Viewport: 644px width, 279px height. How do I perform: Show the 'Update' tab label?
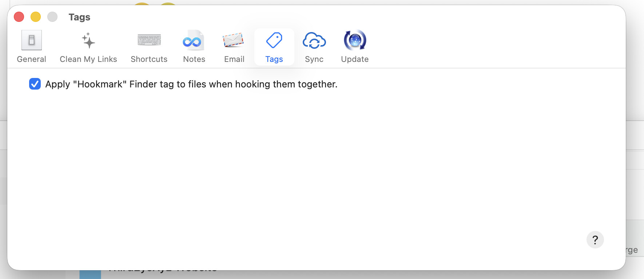(355, 59)
